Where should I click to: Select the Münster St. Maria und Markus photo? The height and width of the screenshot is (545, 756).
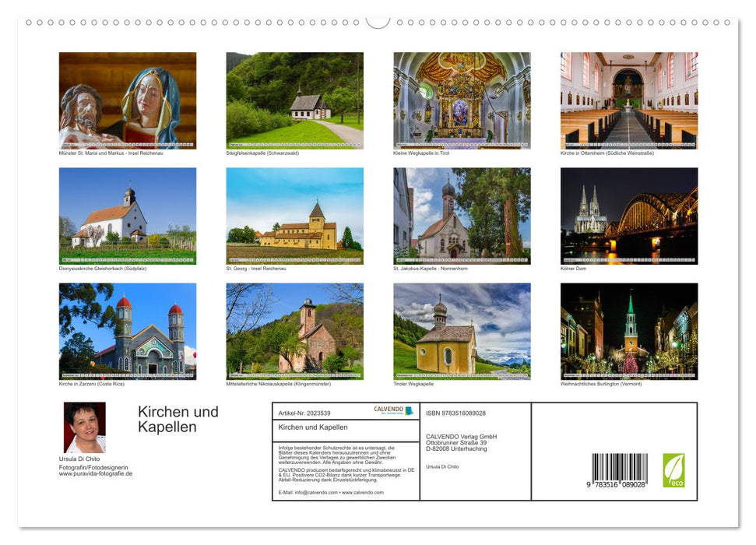pos(128,100)
